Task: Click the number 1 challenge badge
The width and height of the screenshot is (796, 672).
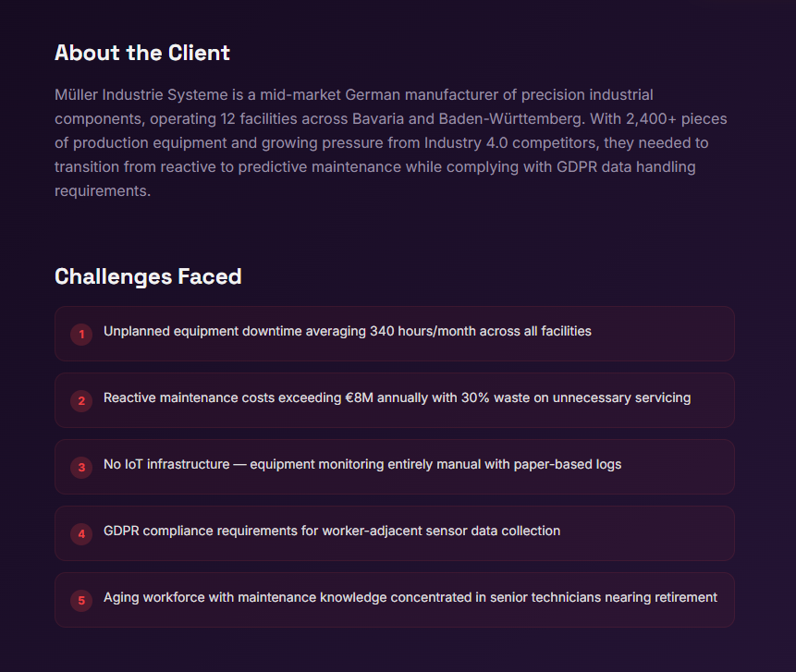Action: point(81,335)
